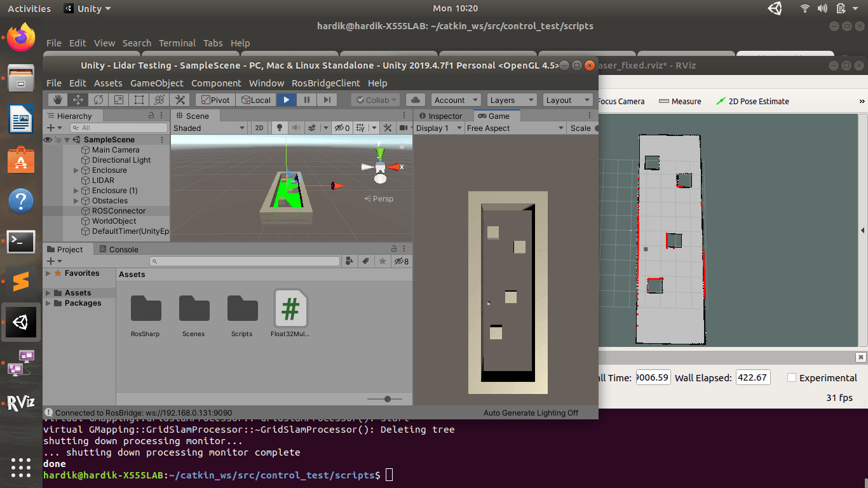
Task: Toggle scene grid visibility icon
Action: (360, 128)
